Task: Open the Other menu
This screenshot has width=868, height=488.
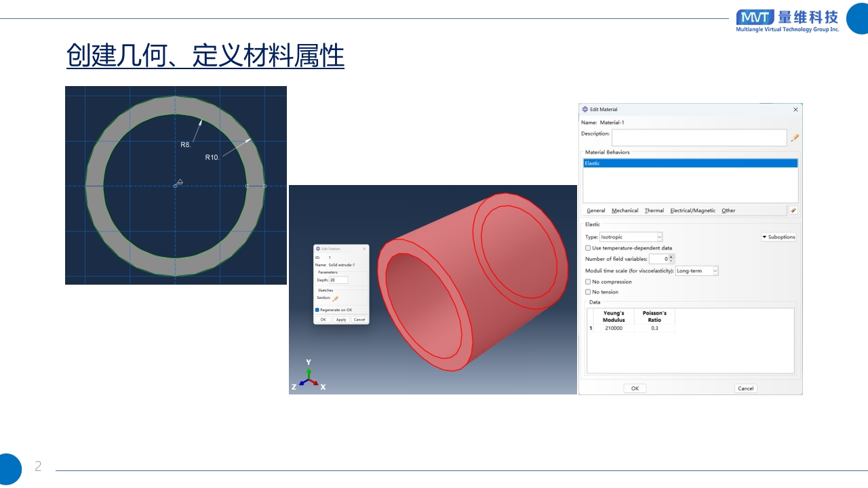Action: pyautogui.click(x=728, y=211)
